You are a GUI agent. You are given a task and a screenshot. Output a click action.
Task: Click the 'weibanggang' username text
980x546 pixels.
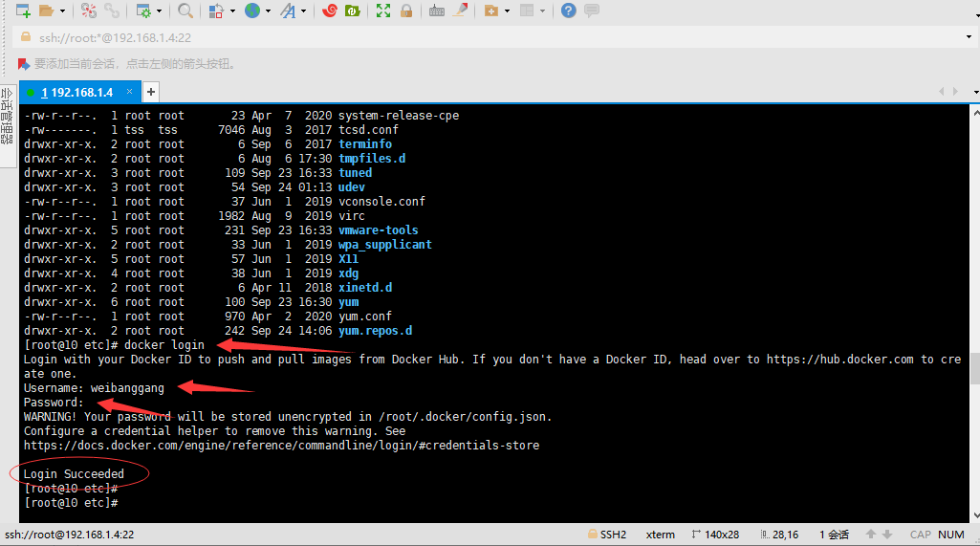127,388
